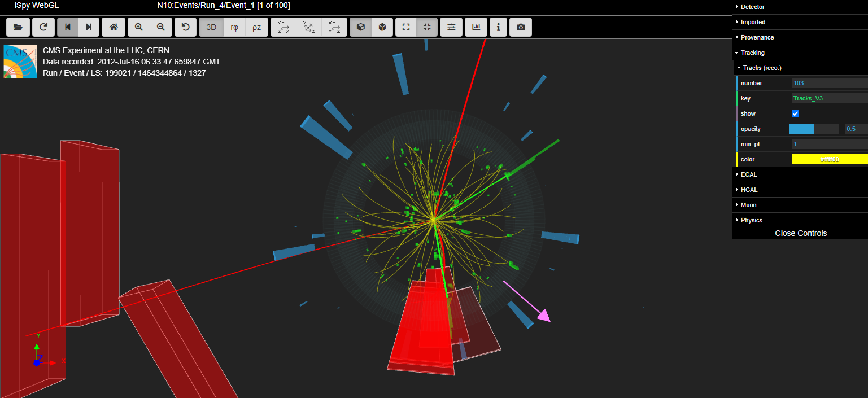
Task: Zoom in using the magnifier plus icon
Action: coord(139,27)
